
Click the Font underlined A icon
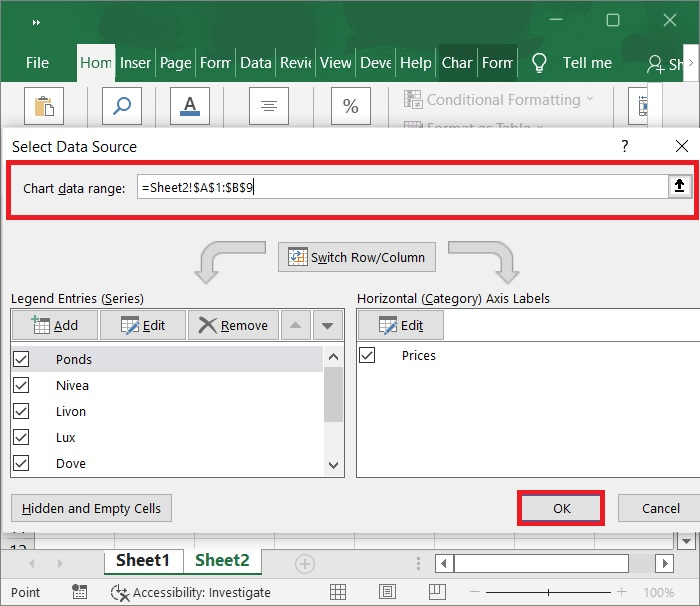click(189, 106)
